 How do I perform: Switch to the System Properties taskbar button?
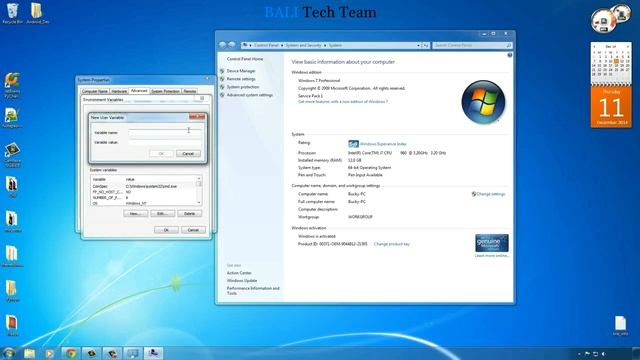[x=153, y=353]
